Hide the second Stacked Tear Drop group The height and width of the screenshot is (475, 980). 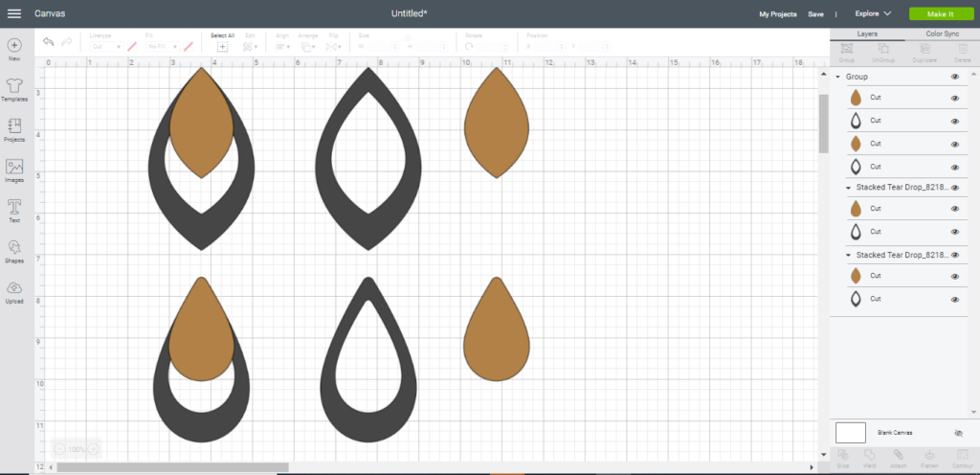(x=954, y=255)
